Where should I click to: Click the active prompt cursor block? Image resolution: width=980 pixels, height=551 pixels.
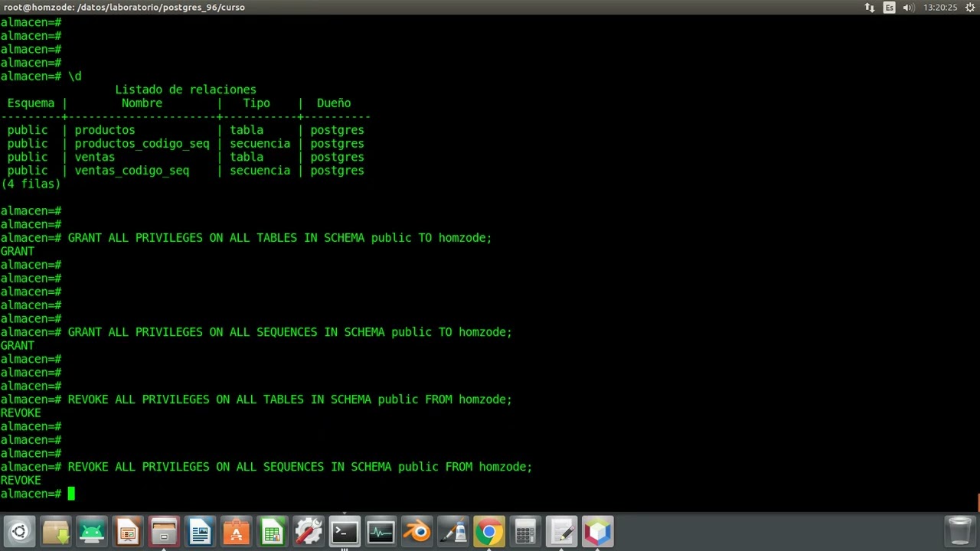pyautogui.click(x=71, y=494)
